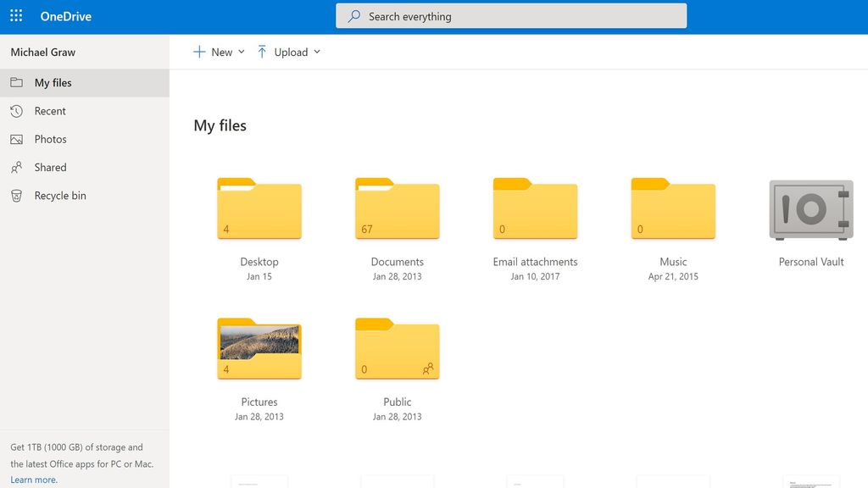
Task: Open the Photos section
Action: point(49,139)
